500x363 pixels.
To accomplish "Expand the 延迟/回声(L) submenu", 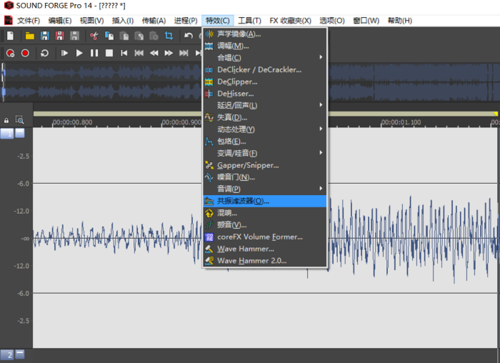I will point(265,106).
